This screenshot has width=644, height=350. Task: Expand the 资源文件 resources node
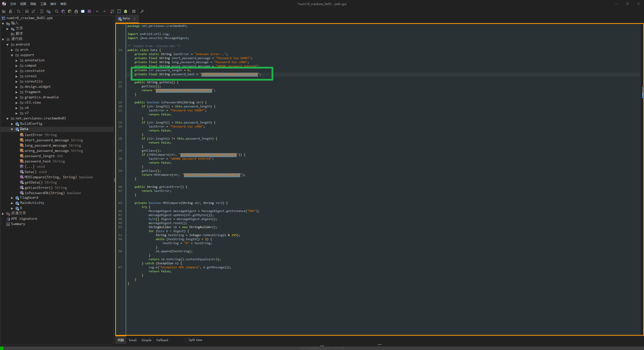(3, 214)
